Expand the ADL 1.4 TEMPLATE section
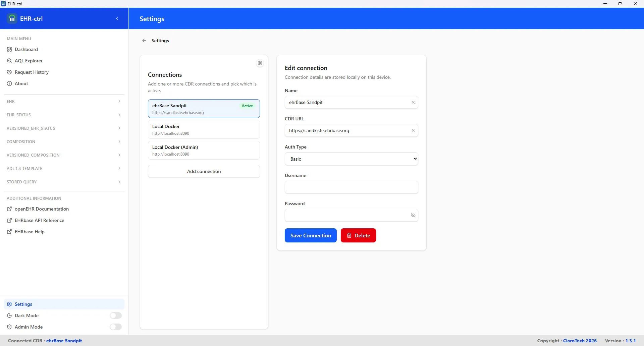This screenshot has height=346, width=644. (x=64, y=168)
